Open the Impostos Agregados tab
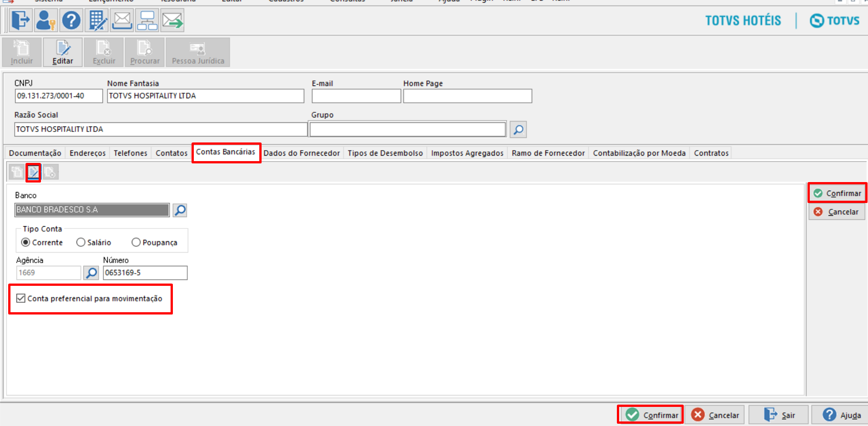The height and width of the screenshot is (426, 868). 467,153
